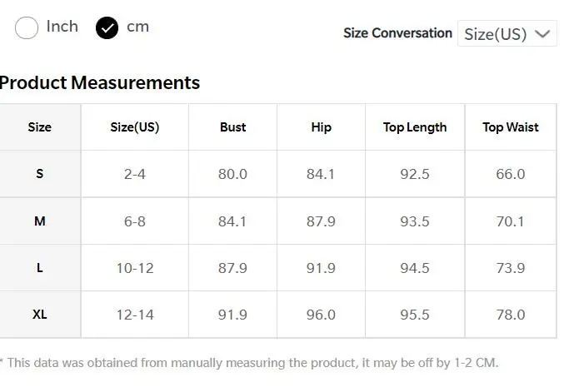Click the Bust column header
Viewport: 569px width, 392px height.
tap(232, 127)
